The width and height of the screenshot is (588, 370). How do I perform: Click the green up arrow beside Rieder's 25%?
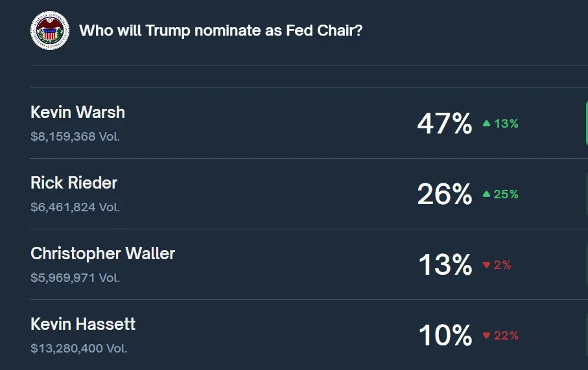[486, 194]
